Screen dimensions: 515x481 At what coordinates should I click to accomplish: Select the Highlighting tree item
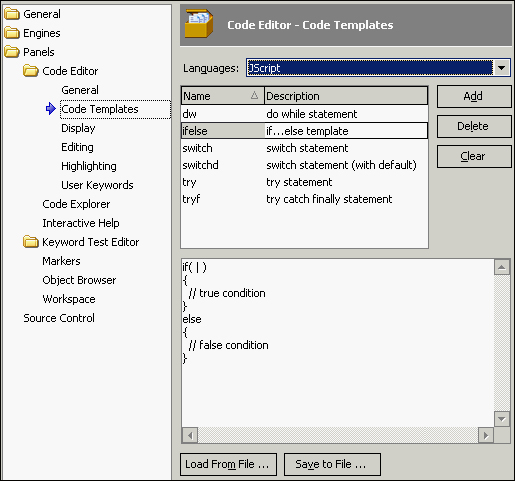89,166
